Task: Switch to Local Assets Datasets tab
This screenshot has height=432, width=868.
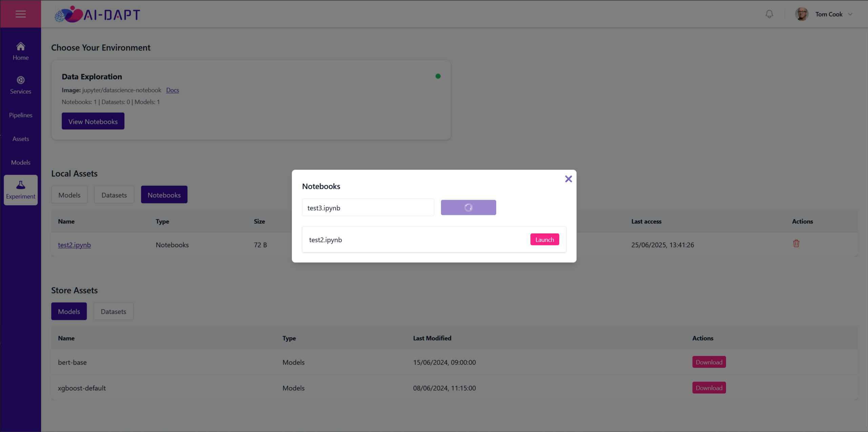Action: (x=114, y=195)
